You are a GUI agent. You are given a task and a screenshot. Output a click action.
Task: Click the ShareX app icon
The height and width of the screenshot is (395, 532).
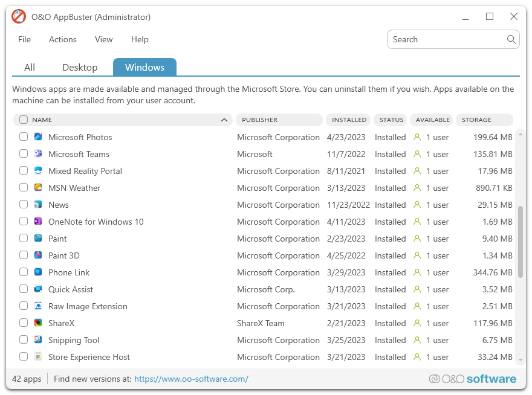(x=38, y=323)
